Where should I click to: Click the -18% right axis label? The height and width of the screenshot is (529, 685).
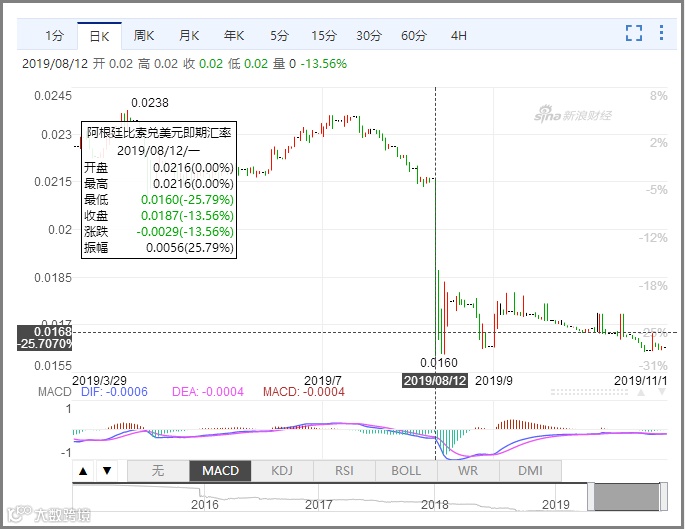click(653, 286)
